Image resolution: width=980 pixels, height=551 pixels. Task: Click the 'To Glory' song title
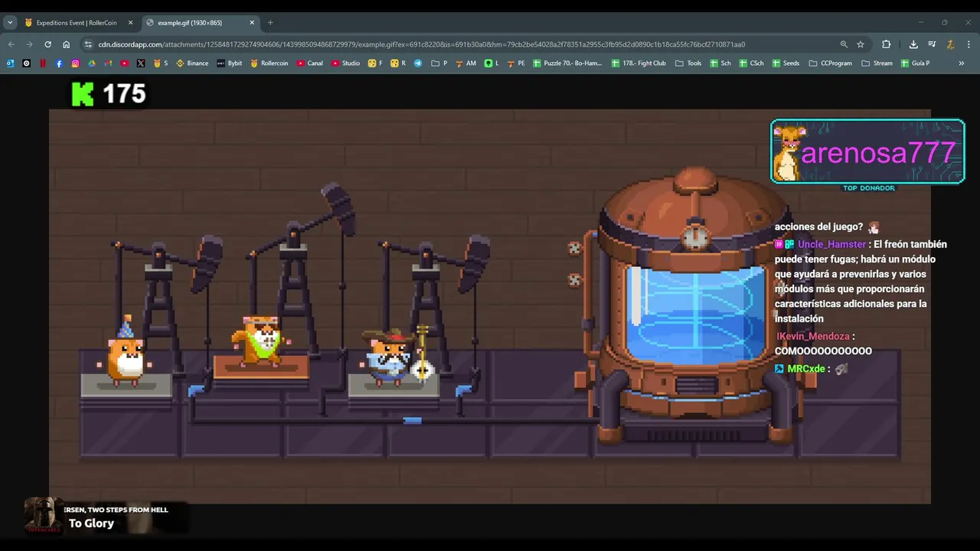coord(91,523)
